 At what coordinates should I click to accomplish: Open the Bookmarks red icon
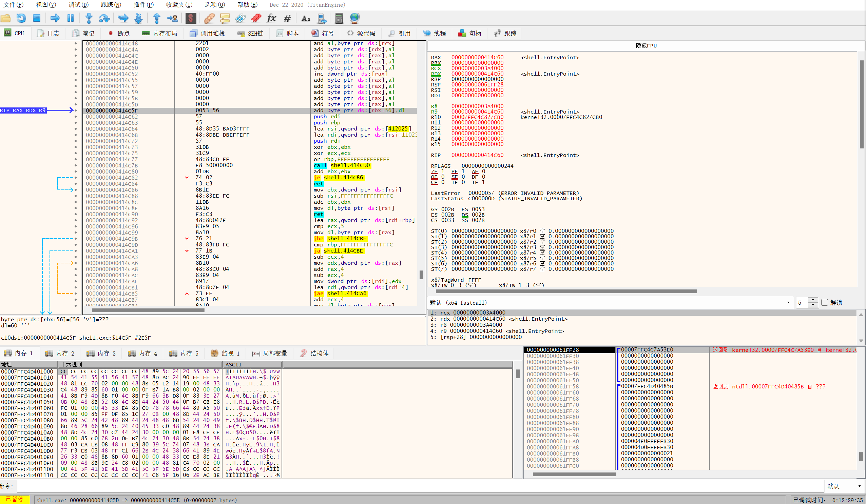coord(256,18)
